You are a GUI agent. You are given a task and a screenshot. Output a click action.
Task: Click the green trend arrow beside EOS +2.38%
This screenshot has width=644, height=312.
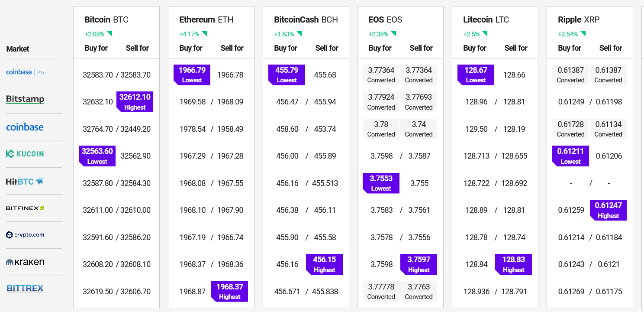pos(394,34)
